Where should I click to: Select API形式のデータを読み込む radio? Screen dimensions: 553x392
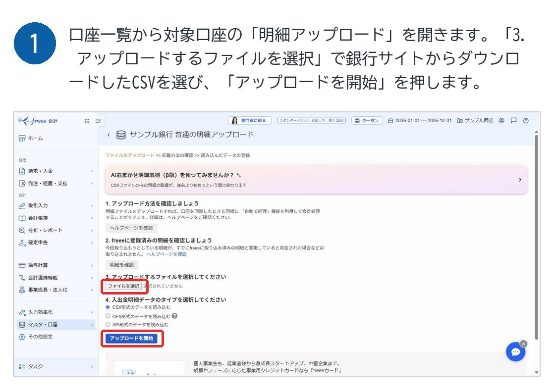pos(108,325)
